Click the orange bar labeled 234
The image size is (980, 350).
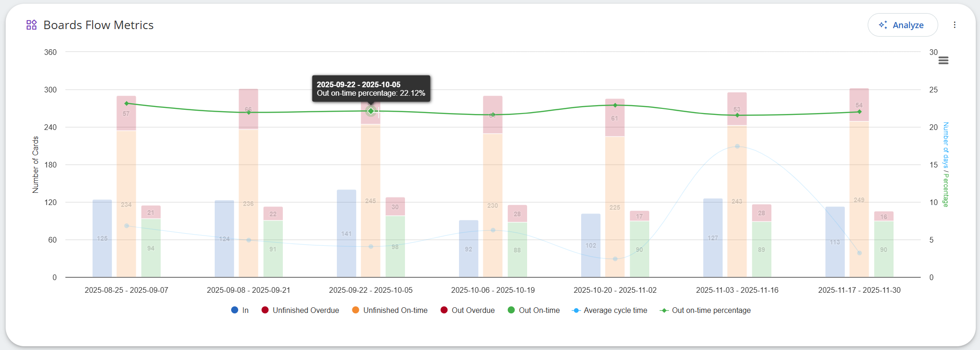click(126, 204)
